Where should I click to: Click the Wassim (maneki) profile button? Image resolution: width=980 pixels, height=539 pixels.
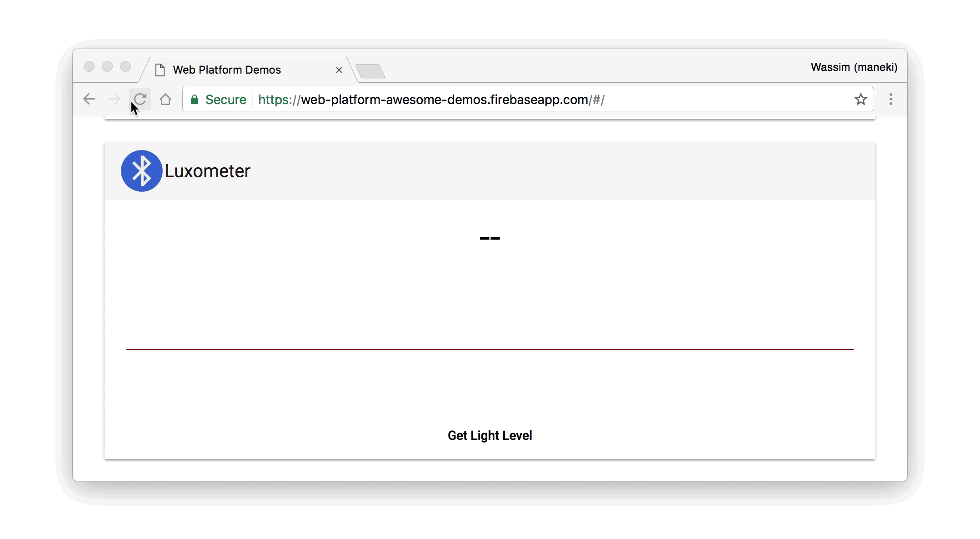(854, 67)
